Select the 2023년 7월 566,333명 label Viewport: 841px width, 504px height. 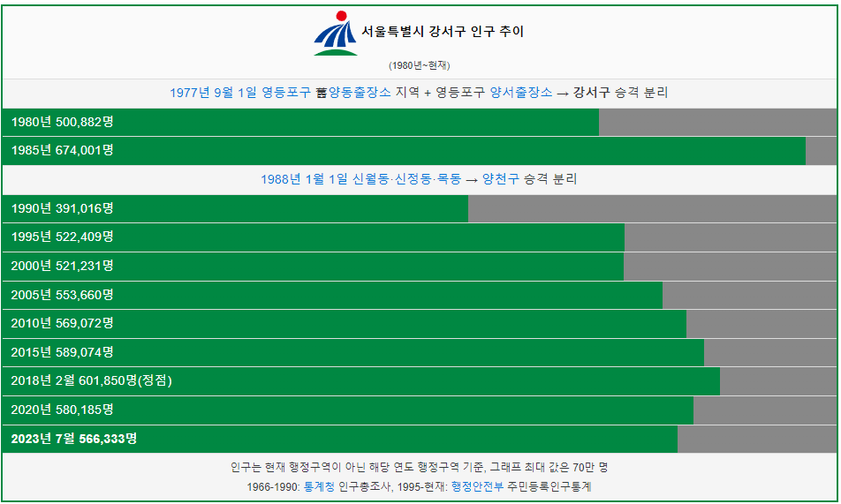74,439
